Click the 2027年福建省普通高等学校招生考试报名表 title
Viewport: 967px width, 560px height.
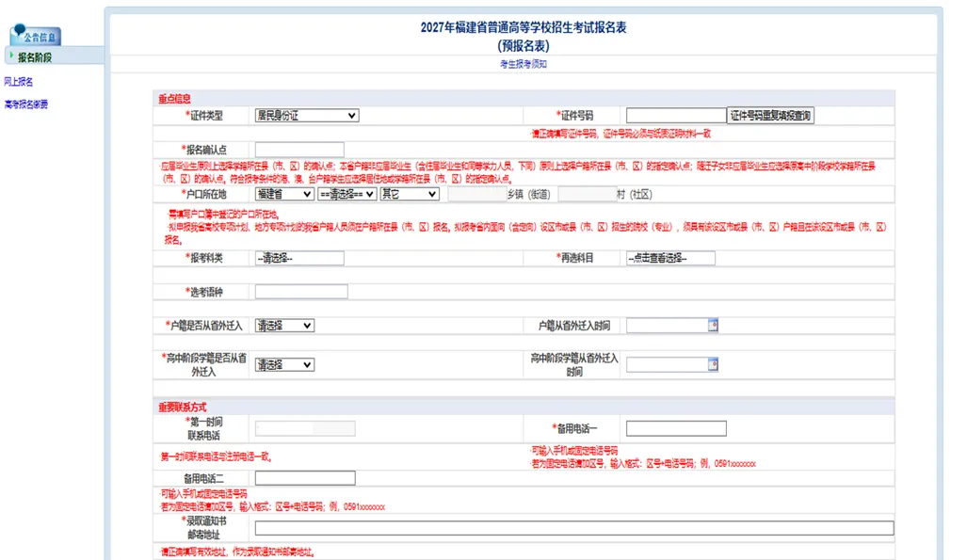524,27
